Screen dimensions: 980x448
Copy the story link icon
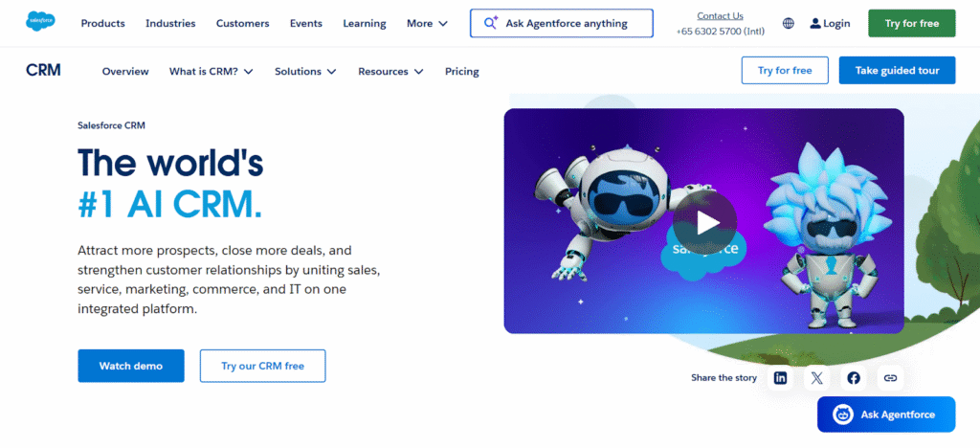pos(890,378)
